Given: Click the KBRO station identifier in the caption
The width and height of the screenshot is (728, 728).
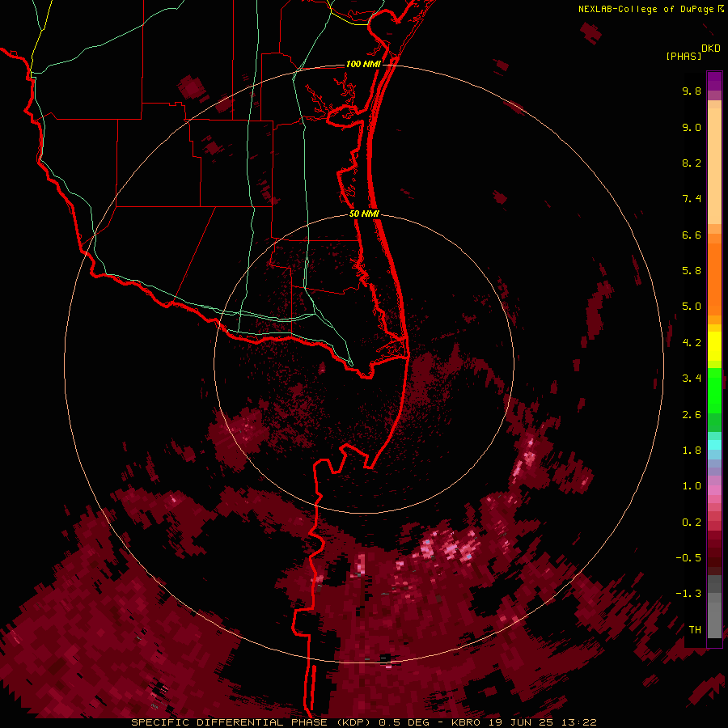Looking at the screenshot, I should pyautogui.click(x=466, y=722).
